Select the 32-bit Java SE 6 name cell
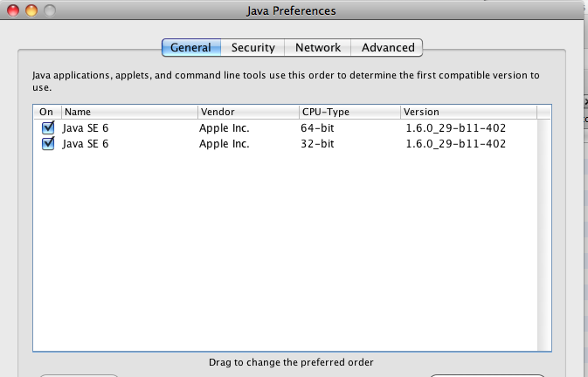Image resolution: width=588 pixels, height=377 pixels. point(86,144)
